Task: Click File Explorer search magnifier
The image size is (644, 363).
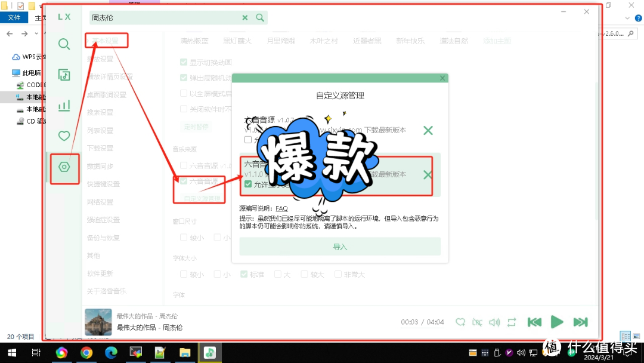Action: [631, 33]
